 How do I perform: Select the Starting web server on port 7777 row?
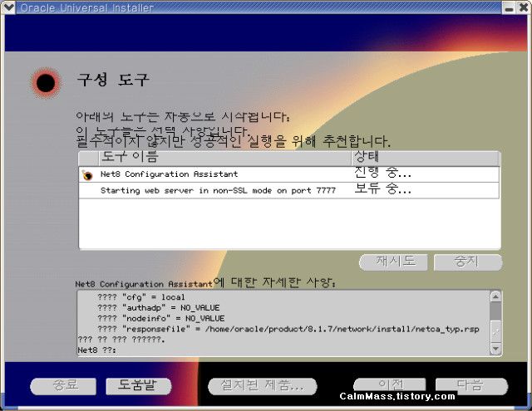[x=289, y=190]
